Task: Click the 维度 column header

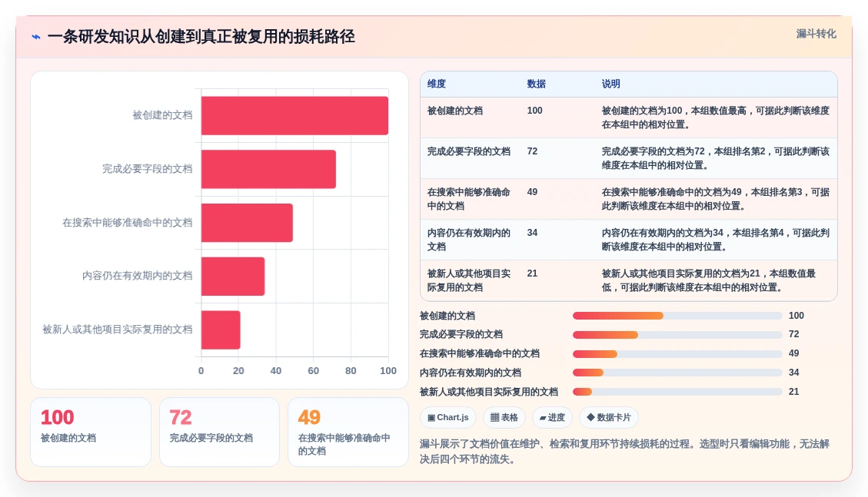Action: pos(436,84)
